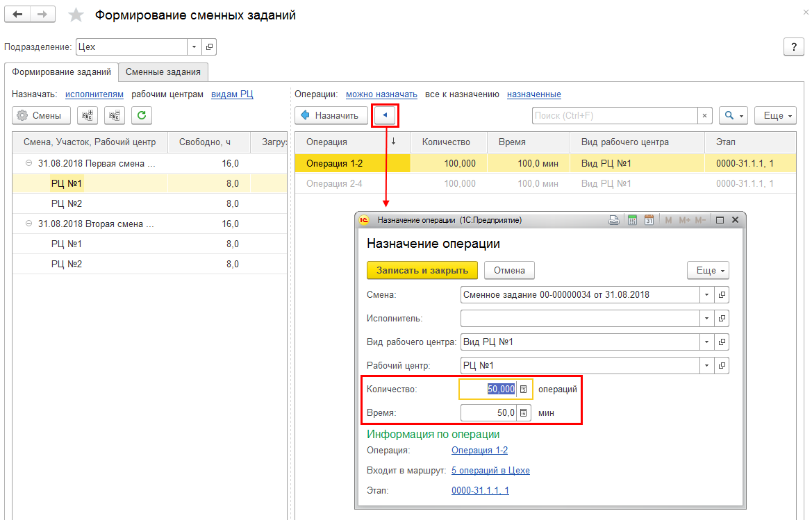Open the Еще menu in the dialog
Image resolution: width=812 pixels, height=520 pixels.
click(x=708, y=270)
